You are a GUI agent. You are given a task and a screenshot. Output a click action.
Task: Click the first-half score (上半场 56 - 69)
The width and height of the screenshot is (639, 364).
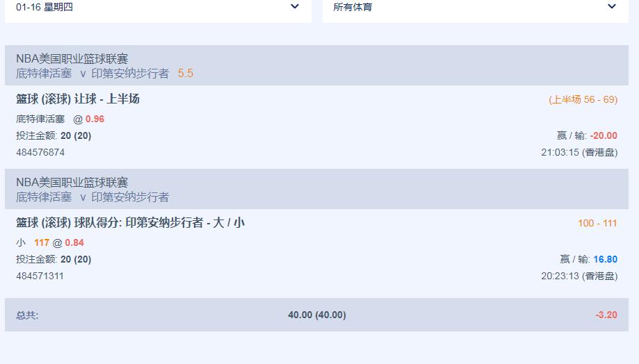click(x=583, y=99)
